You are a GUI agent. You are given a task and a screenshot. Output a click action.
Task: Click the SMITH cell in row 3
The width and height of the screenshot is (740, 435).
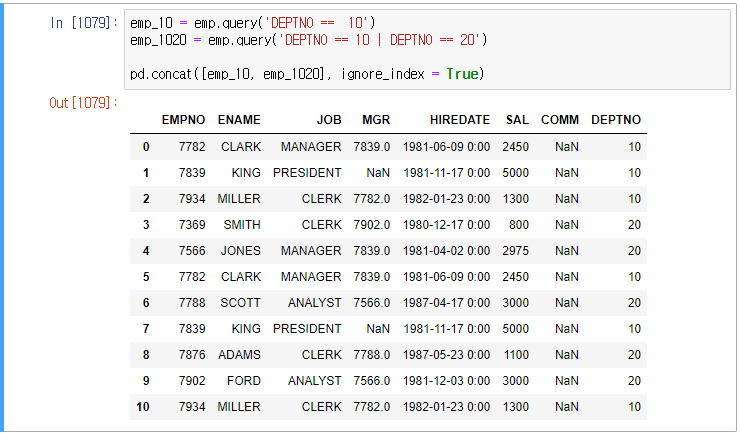[242, 225]
